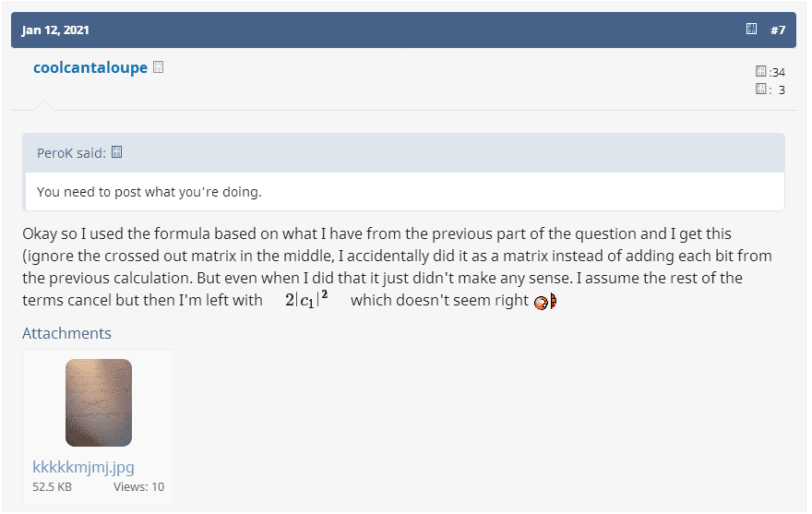The width and height of the screenshot is (812, 514).
Task: Click the messages icon beside count 34
Action: coord(761,72)
